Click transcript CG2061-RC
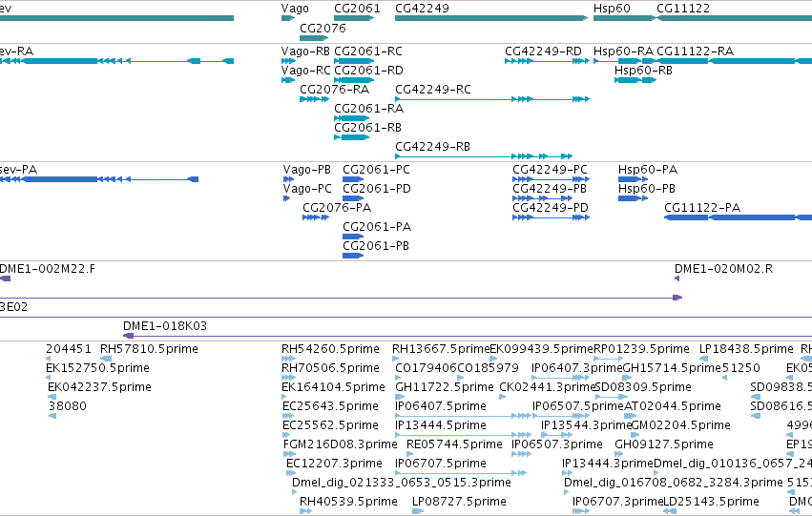Image resolution: width=812 pixels, height=516 pixels. point(368,52)
